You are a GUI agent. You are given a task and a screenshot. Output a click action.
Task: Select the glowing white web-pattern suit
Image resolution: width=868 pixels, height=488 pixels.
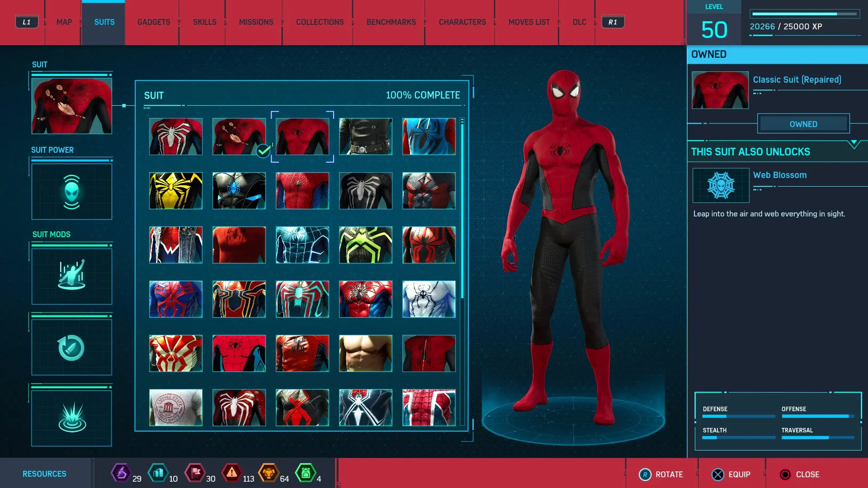pos(302,245)
